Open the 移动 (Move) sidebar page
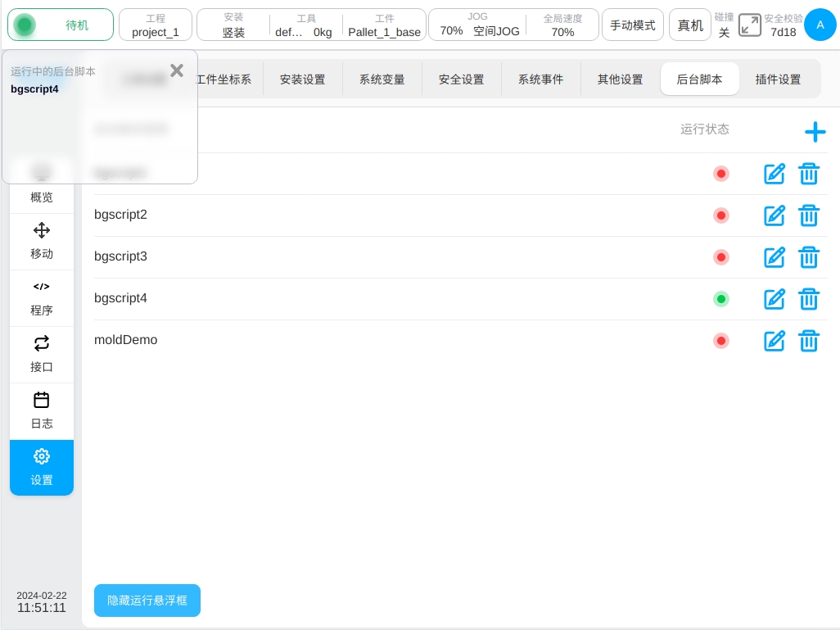Viewport: 840px width, 630px height. [x=42, y=241]
